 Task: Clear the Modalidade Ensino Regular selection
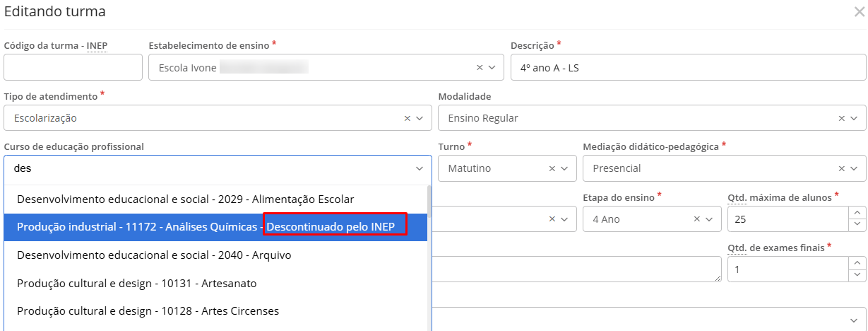(x=841, y=118)
